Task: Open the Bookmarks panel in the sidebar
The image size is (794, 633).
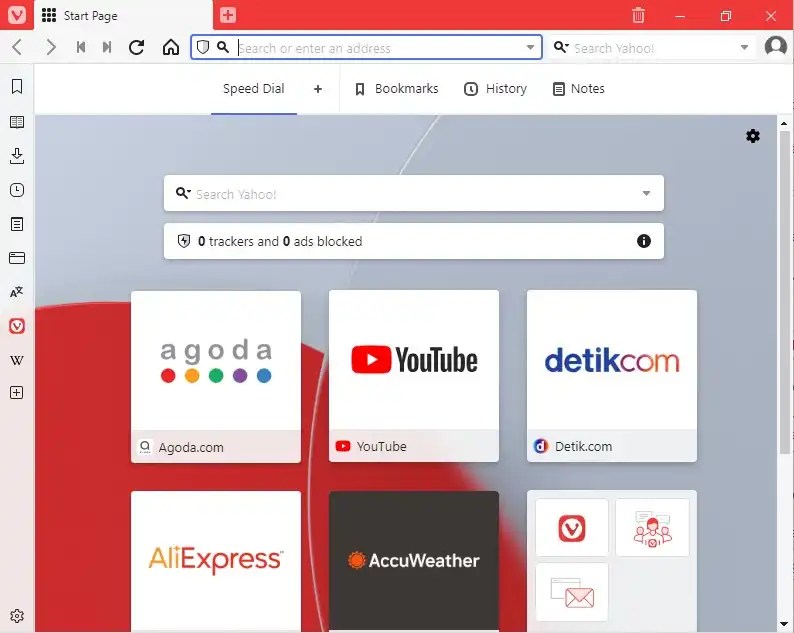Action: pyautogui.click(x=17, y=87)
